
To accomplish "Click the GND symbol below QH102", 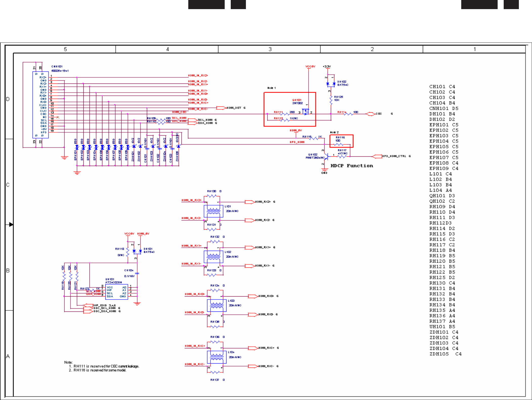I will (x=324, y=170).
